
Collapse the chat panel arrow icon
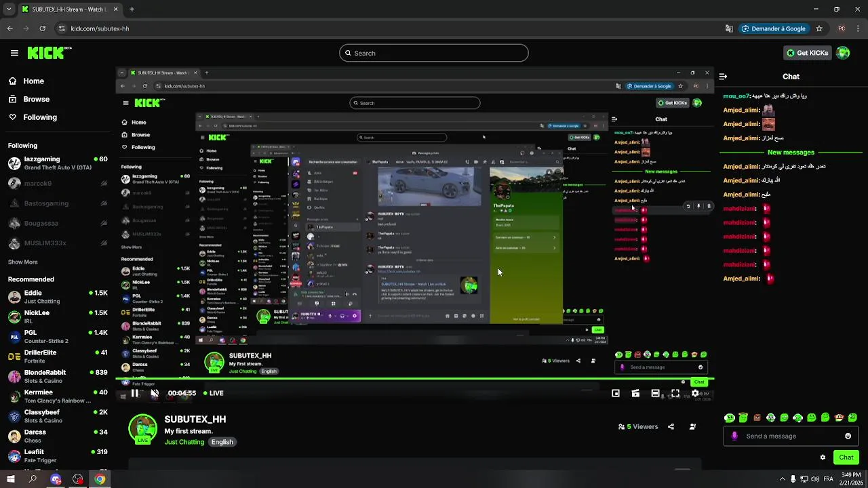[x=723, y=77]
